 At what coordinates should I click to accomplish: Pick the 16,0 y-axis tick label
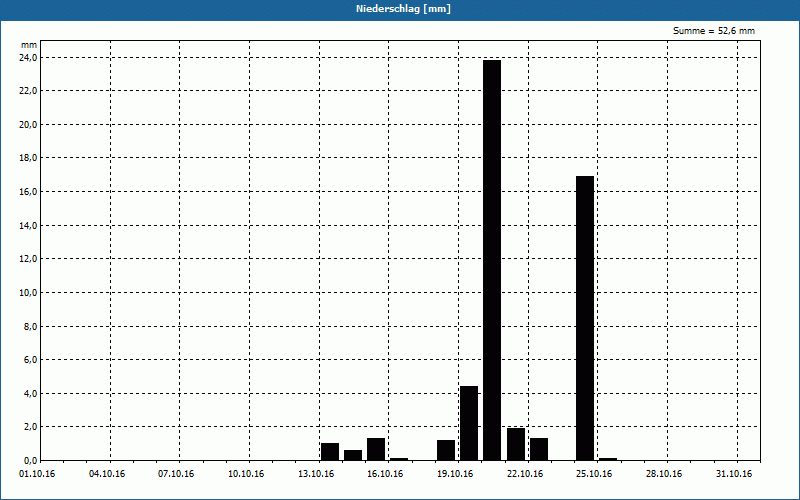point(29,192)
